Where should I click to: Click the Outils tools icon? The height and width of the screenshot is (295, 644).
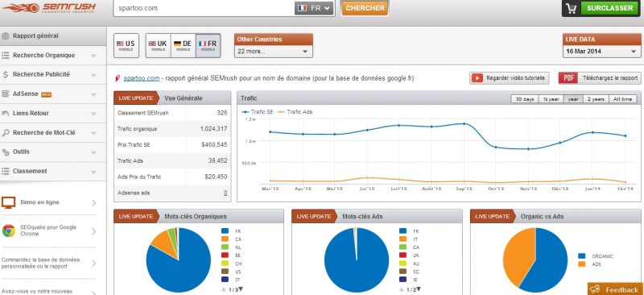pyautogui.click(x=6, y=152)
